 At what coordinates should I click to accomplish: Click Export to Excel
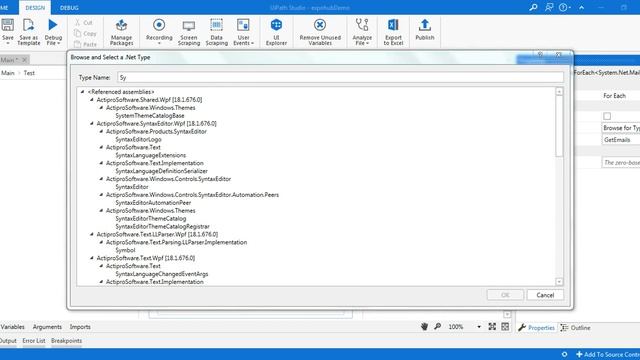pos(393,32)
